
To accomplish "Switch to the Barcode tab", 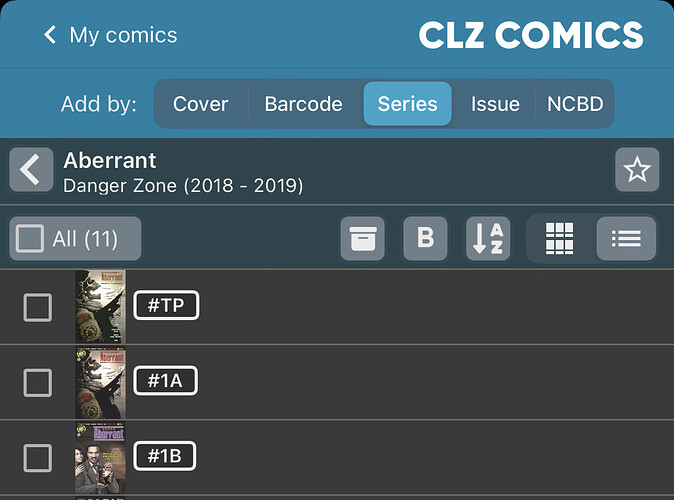I will tap(303, 104).
